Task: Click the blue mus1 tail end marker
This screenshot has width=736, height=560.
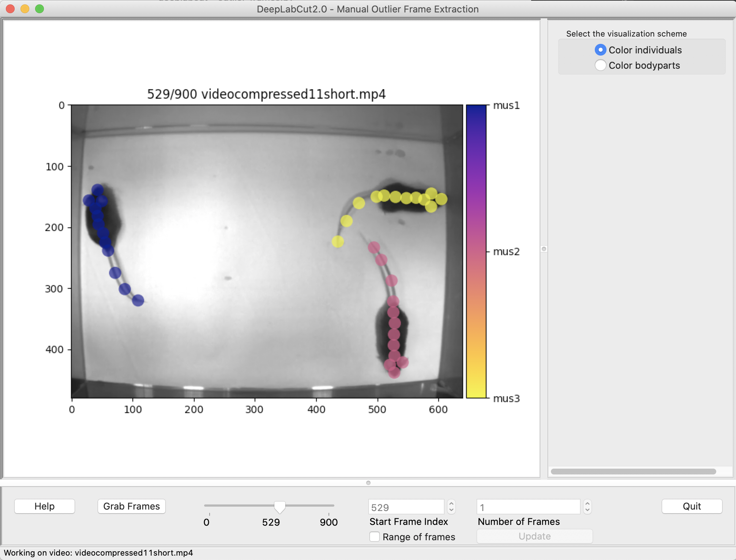Action: (x=138, y=300)
